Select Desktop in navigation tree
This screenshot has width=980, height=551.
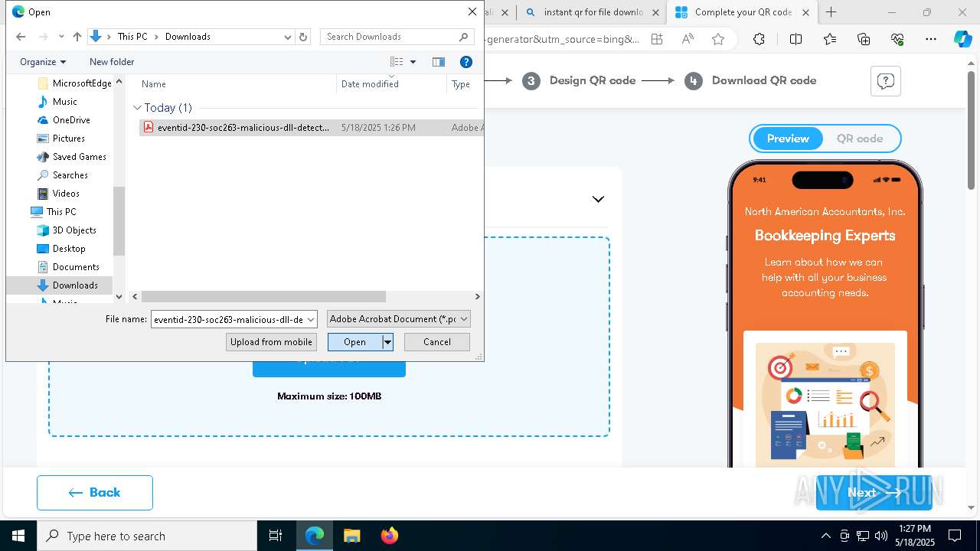click(x=69, y=249)
